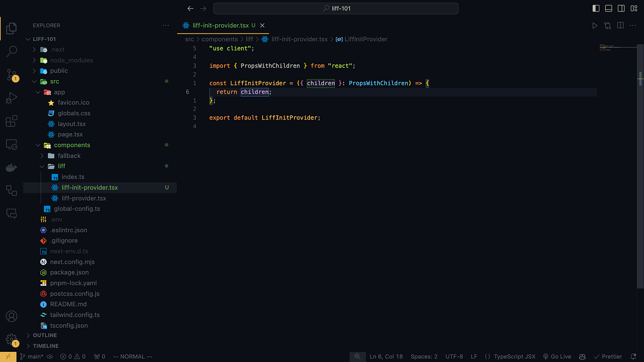
Task: Collapse the LIFF-101 root section
Action: pos(100,39)
